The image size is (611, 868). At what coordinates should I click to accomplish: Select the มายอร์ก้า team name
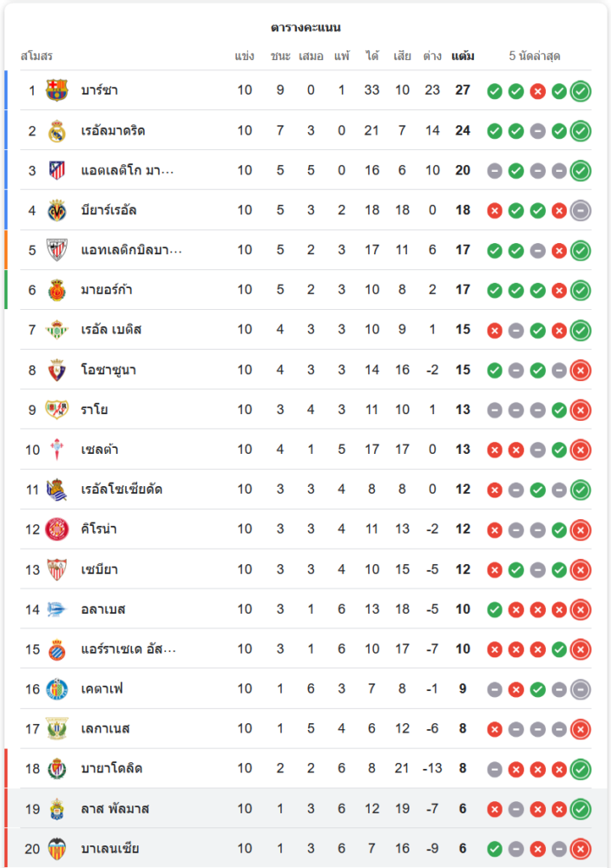(107, 290)
